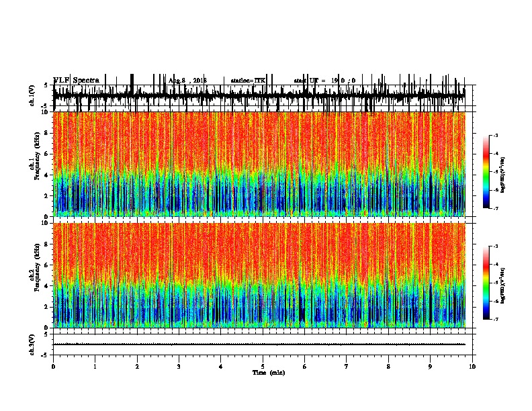Click the "9" tick on the time axis
Screen dimensions: 532x411
coord(430,367)
